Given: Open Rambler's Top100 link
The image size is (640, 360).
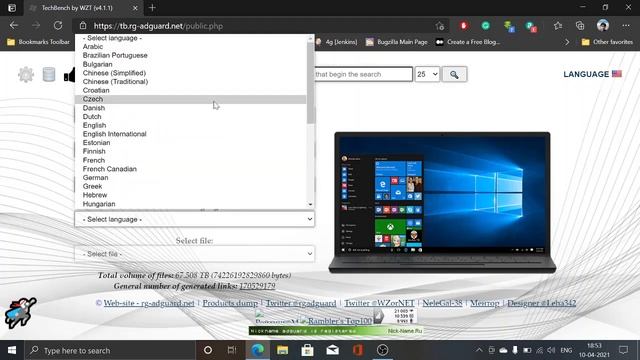Looking at the screenshot, I should 340,321.
